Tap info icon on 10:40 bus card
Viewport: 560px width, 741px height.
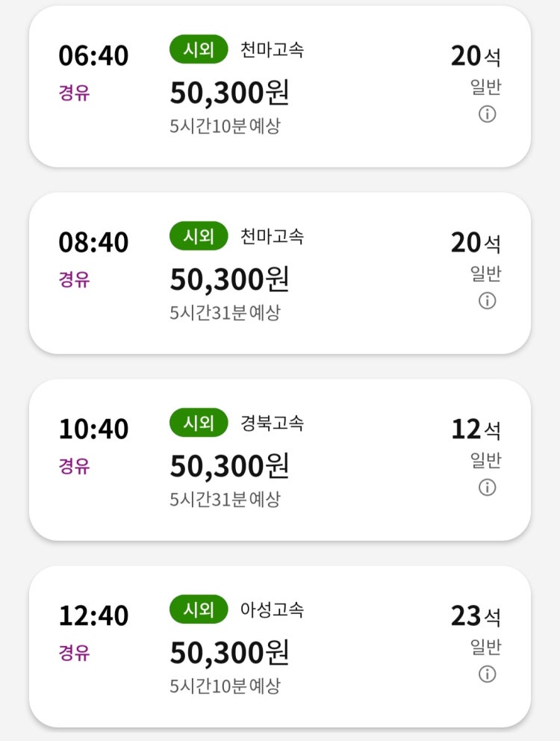[x=487, y=488]
